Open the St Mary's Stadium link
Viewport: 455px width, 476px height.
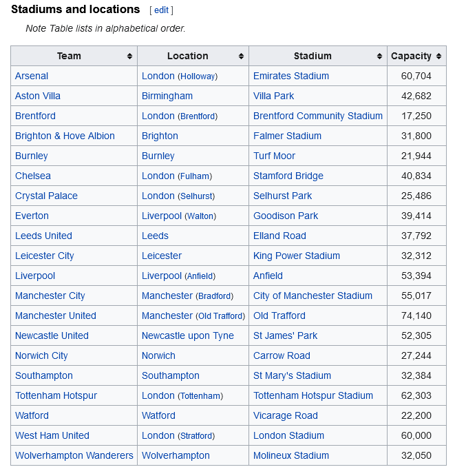pos(292,376)
